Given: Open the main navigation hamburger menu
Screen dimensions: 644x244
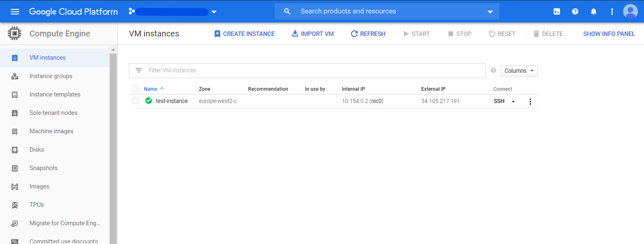Looking at the screenshot, I should (x=15, y=11).
